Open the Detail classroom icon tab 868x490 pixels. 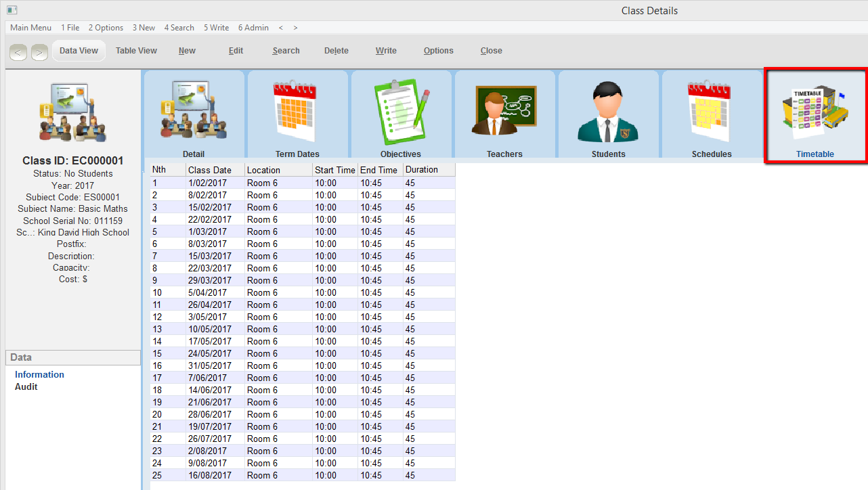194,114
